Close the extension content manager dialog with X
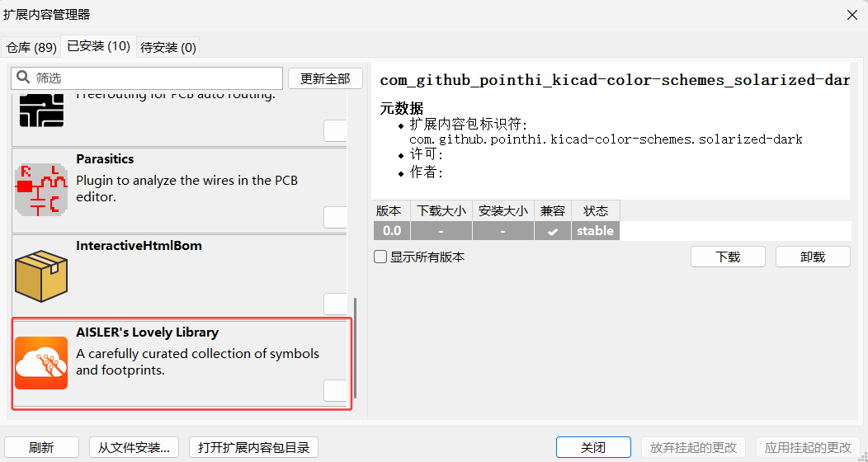868x462 pixels. tap(851, 14)
